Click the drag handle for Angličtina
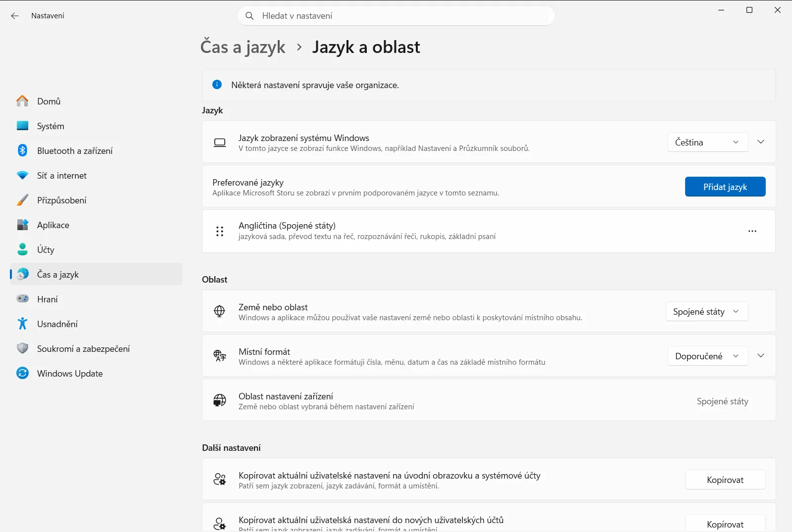Viewport: 792px width, 532px height. [220, 231]
